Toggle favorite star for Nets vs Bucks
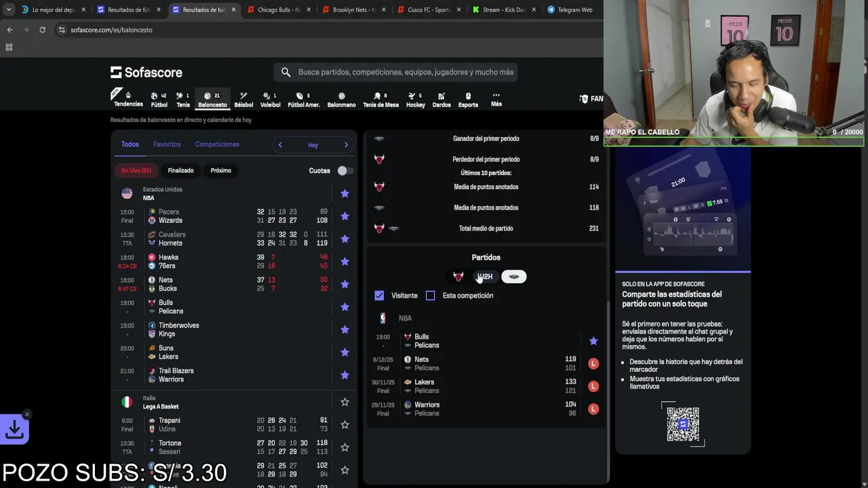 click(x=344, y=284)
